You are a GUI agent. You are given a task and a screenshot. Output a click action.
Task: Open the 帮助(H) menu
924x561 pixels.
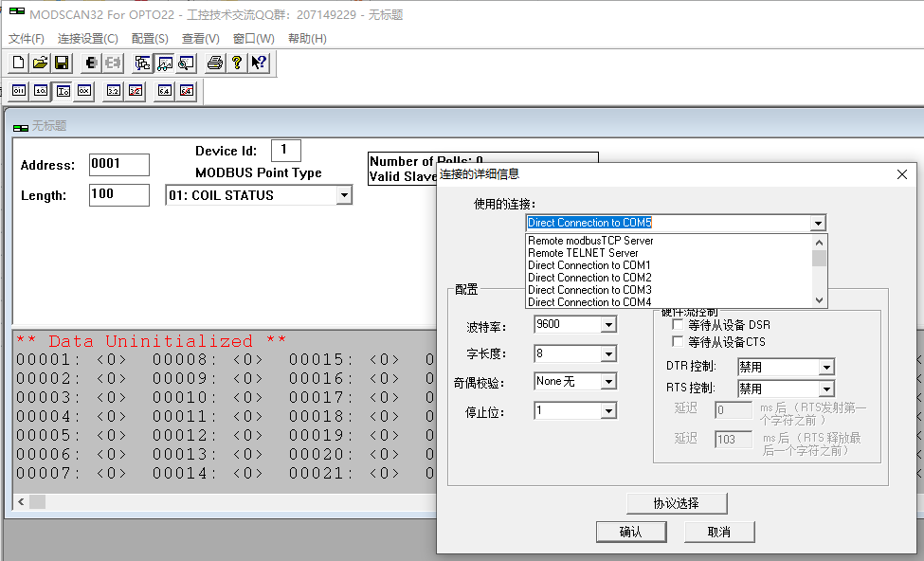(307, 39)
